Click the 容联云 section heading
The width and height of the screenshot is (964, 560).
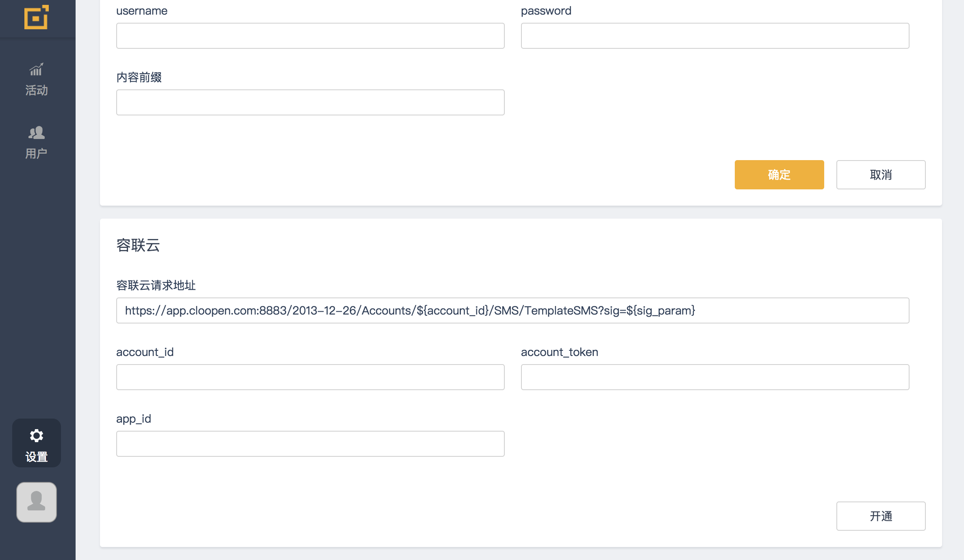click(138, 245)
